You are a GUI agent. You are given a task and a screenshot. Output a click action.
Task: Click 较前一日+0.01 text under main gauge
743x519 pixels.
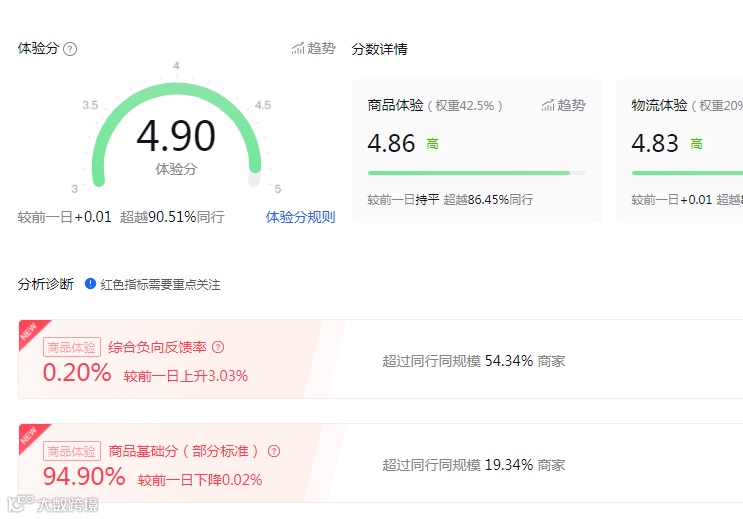pyautogui.click(x=64, y=217)
